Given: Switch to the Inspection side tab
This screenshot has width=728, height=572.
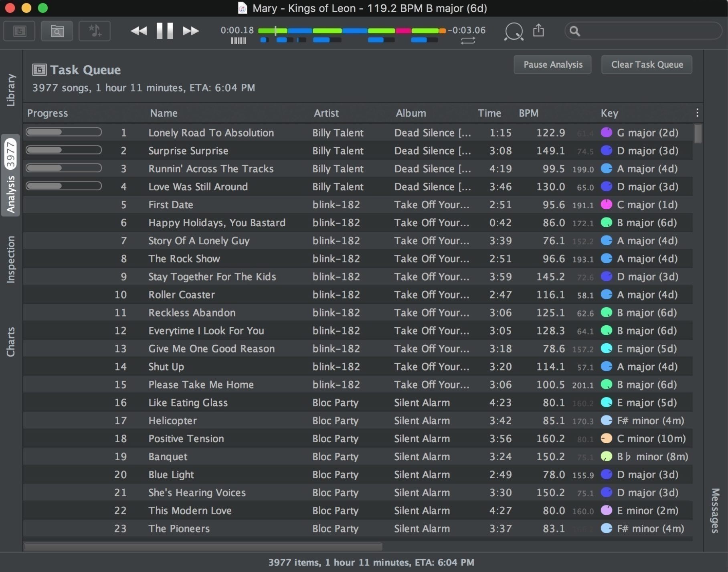Looking at the screenshot, I should [11, 260].
